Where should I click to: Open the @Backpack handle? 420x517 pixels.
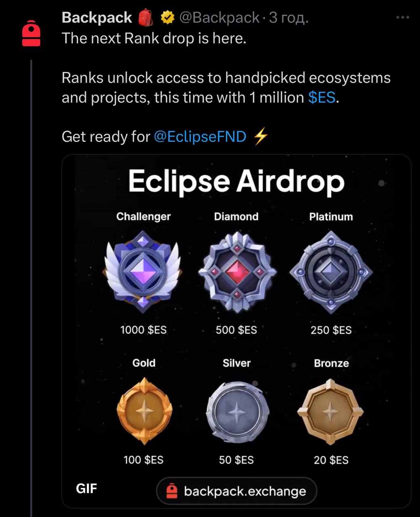[x=219, y=18]
